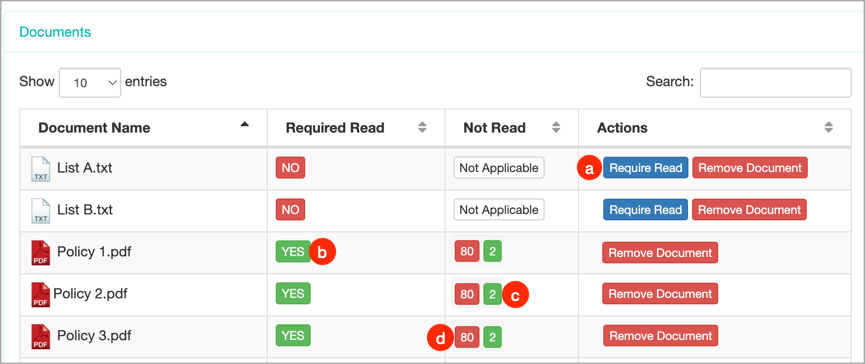Remove Document for Policy 2.pdf

[660, 293]
